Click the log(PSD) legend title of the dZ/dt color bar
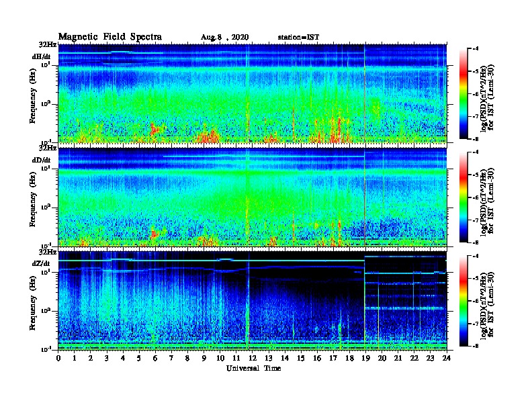The width and height of the screenshot is (532, 411). pos(487,305)
